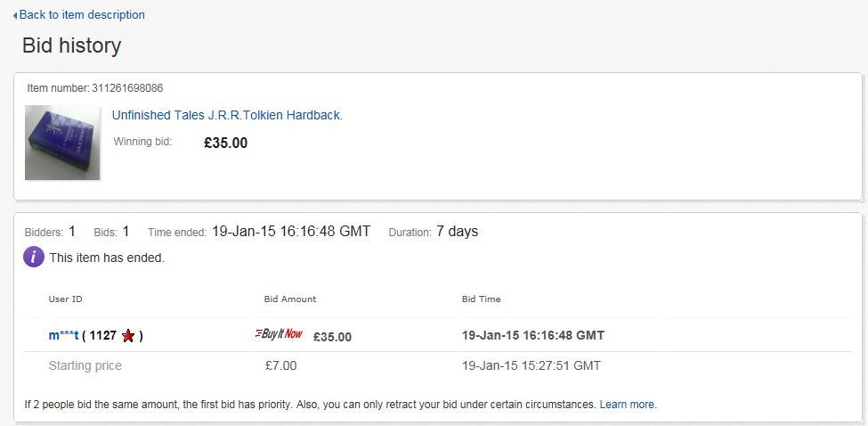Click the Learn more link
This screenshot has height=426, width=868.
point(627,405)
